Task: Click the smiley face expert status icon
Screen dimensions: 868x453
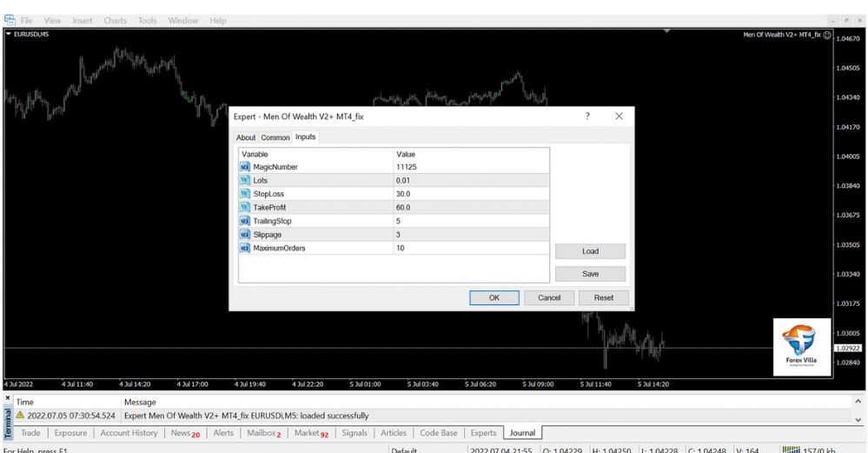Action: point(827,35)
